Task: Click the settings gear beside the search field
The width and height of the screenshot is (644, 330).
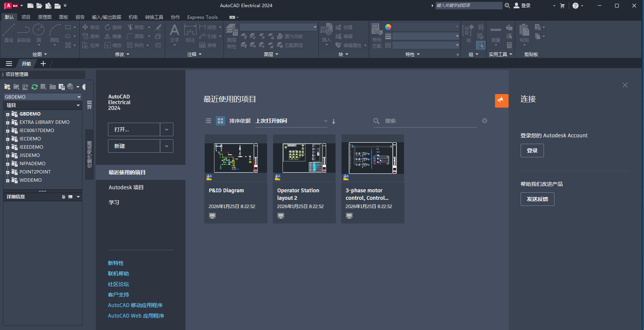Action: pos(485,121)
